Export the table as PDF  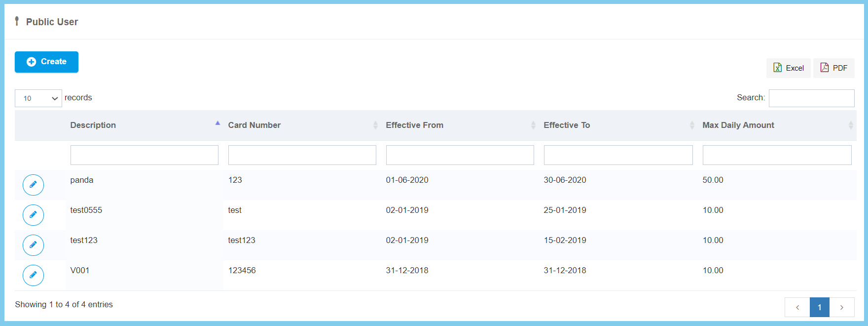[x=833, y=68]
